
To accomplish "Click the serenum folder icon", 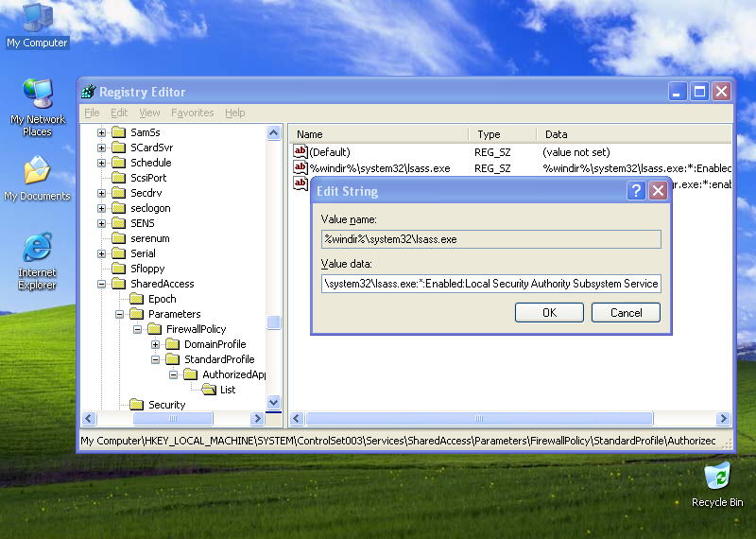I will (x=119, y=238).
